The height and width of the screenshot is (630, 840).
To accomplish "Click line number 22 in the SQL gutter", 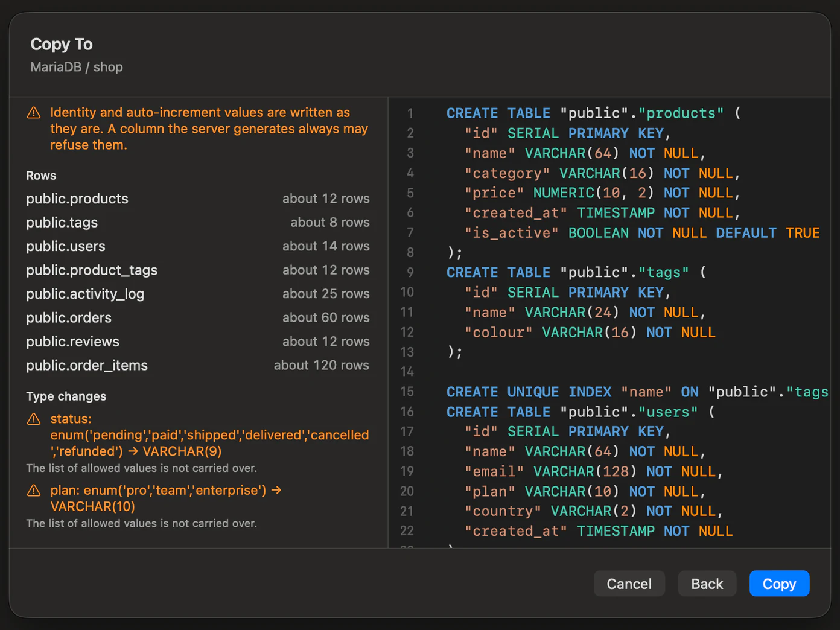I will pos(407,531).
